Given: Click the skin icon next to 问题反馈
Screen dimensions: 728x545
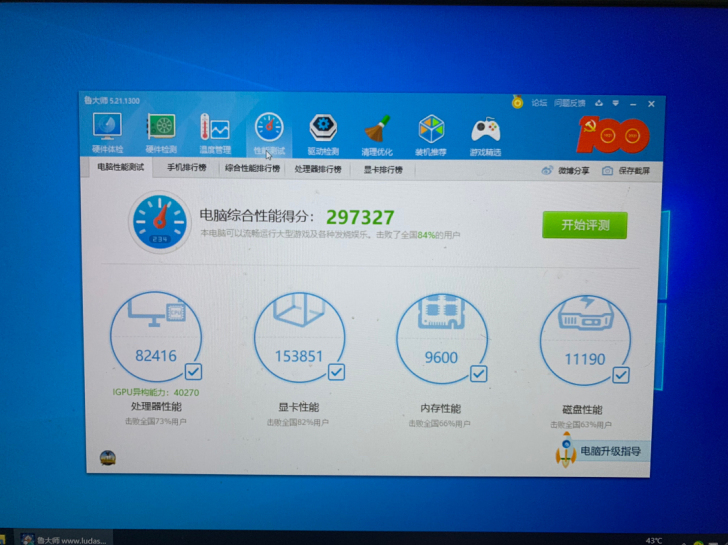Looking at the screenshot, I should (599, 103).
